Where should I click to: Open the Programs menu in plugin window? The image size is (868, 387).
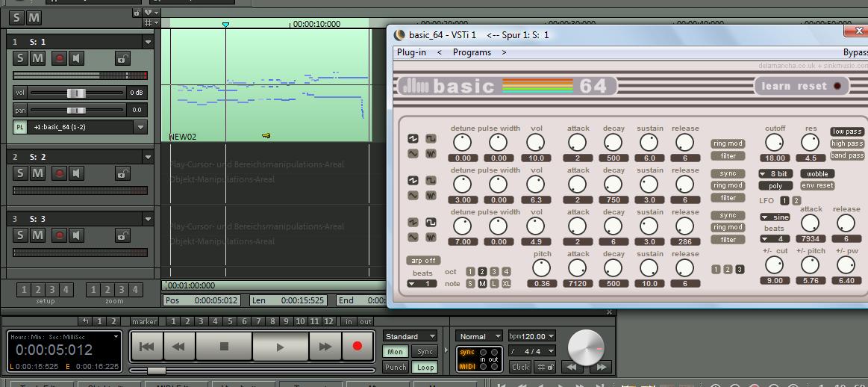pos(472,52)
